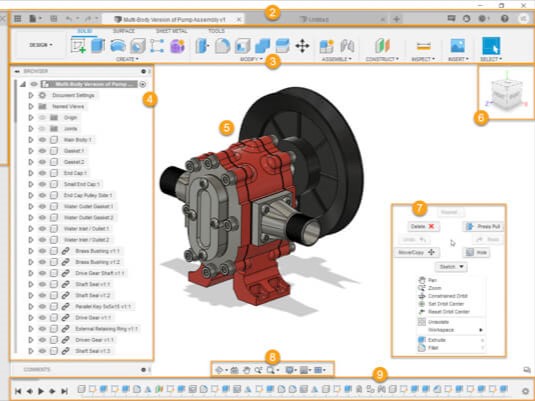Screen dimensions: 535x401
Task: Open timeline settings gear icon
Action: [x=525, y=391]
